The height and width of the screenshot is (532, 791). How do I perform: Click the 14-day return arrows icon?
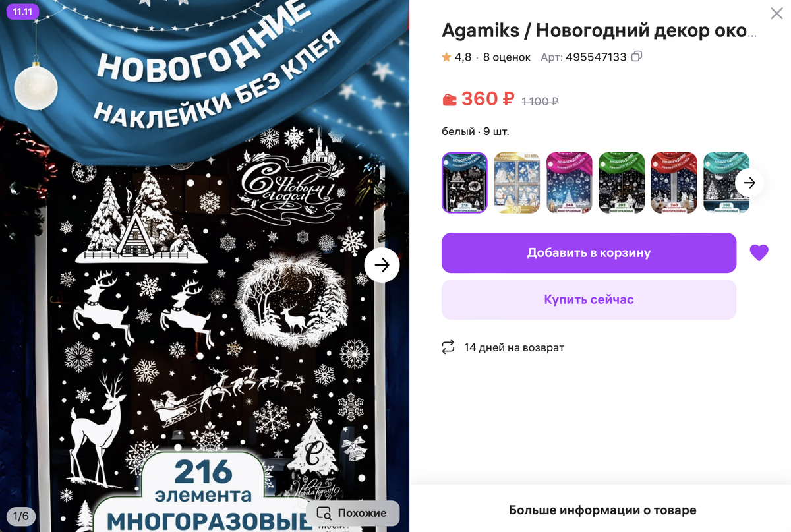[448, 347]
